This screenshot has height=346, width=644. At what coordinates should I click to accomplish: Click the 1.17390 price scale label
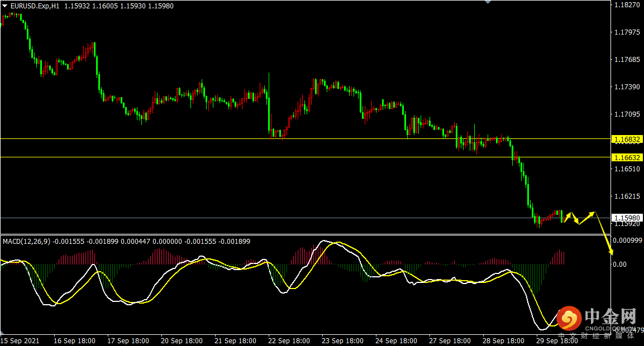click(627, 87)
